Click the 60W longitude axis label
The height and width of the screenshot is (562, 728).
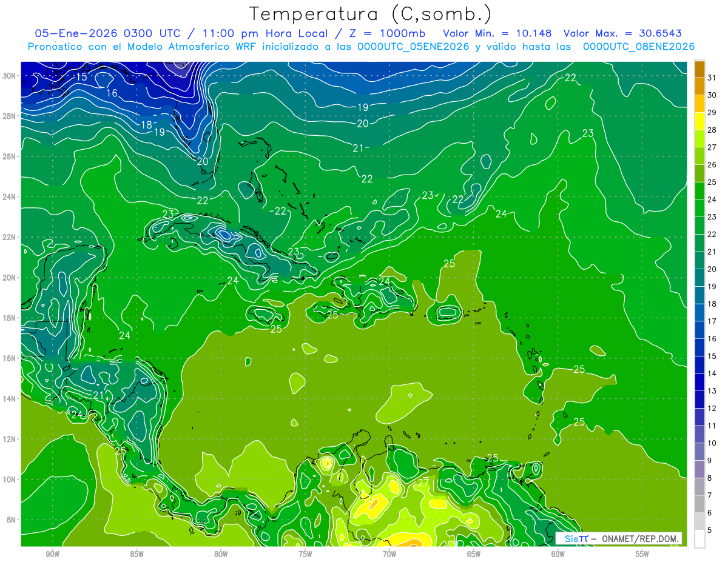click(558, 554)
